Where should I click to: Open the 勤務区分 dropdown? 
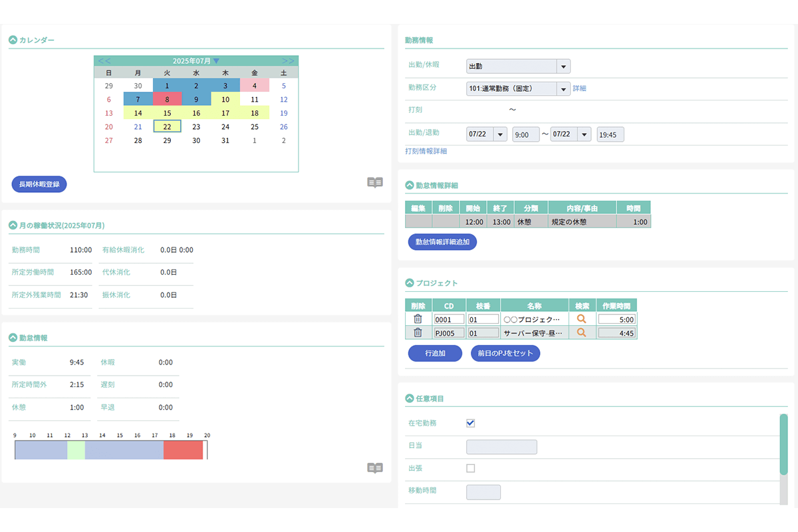click(519, 88)
